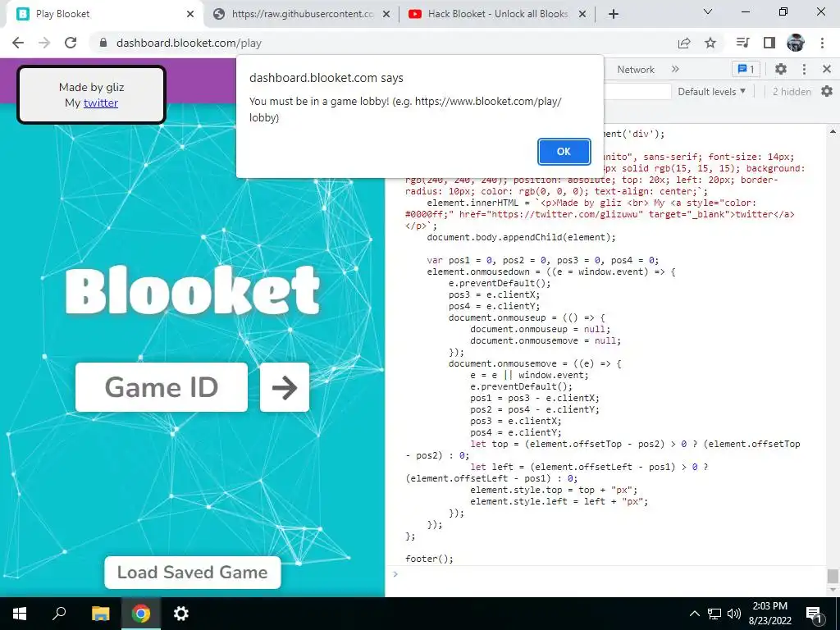Show hidden system tray icons
Image resolution: width=840 pixels, height=630 pixels.
pyautogui.click(x=694, y=614)
